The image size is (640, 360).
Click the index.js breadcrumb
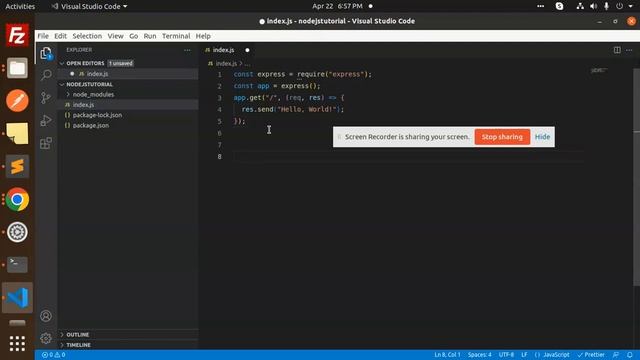pyautogui.click(x=226, y=64)
